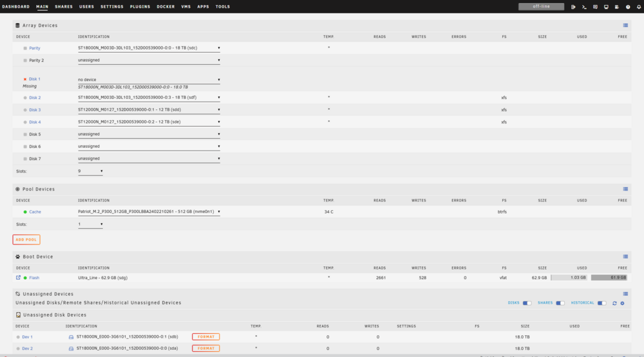Click the Flash free space bar

[609, 278]
